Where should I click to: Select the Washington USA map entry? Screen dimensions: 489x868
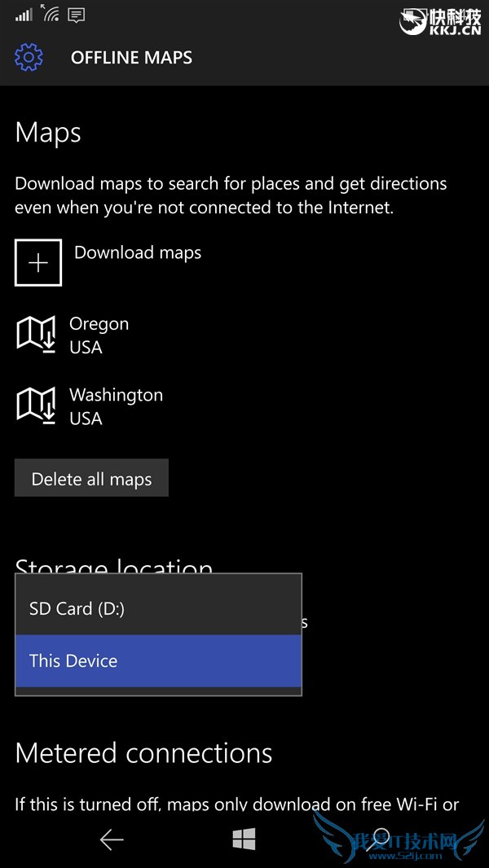click(x=116, y=406)
